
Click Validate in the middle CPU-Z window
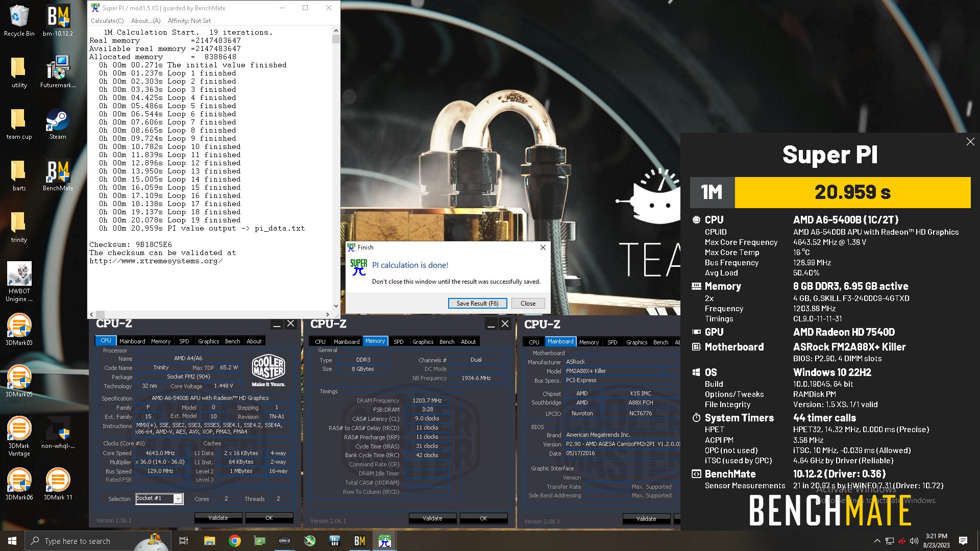click(x=432, y=518)
